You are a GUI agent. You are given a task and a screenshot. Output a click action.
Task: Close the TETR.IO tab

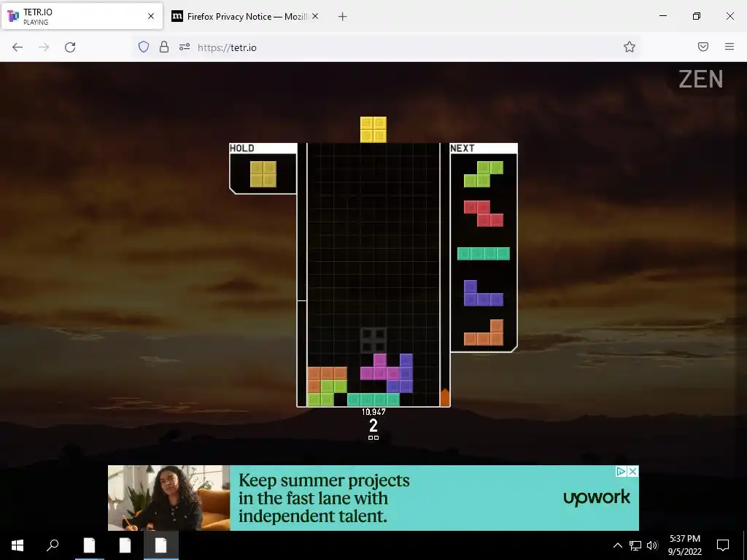pos(151,16)
